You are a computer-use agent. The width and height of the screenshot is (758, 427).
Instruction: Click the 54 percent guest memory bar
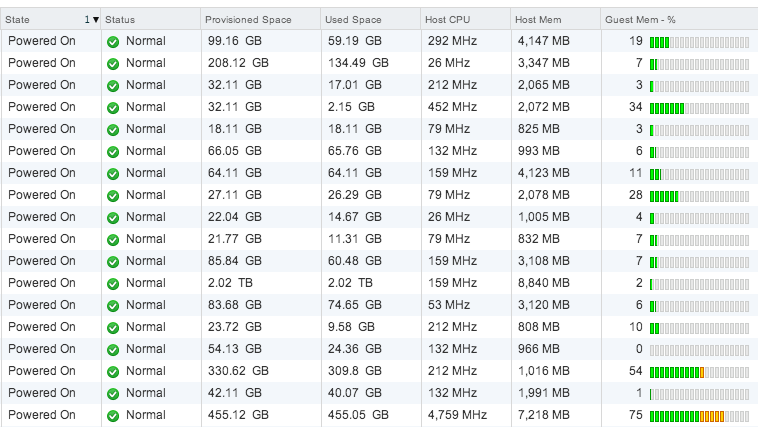699,371
